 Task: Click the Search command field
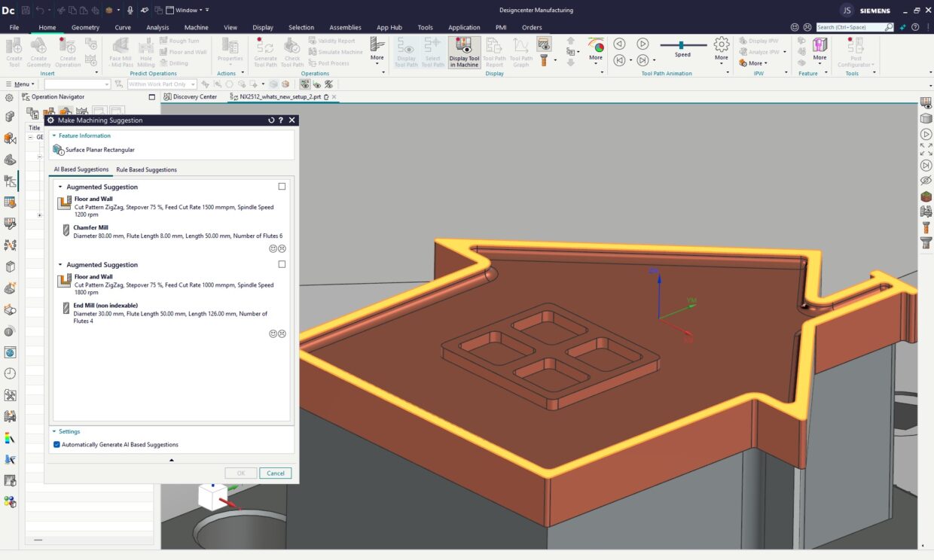coord(850,27)
